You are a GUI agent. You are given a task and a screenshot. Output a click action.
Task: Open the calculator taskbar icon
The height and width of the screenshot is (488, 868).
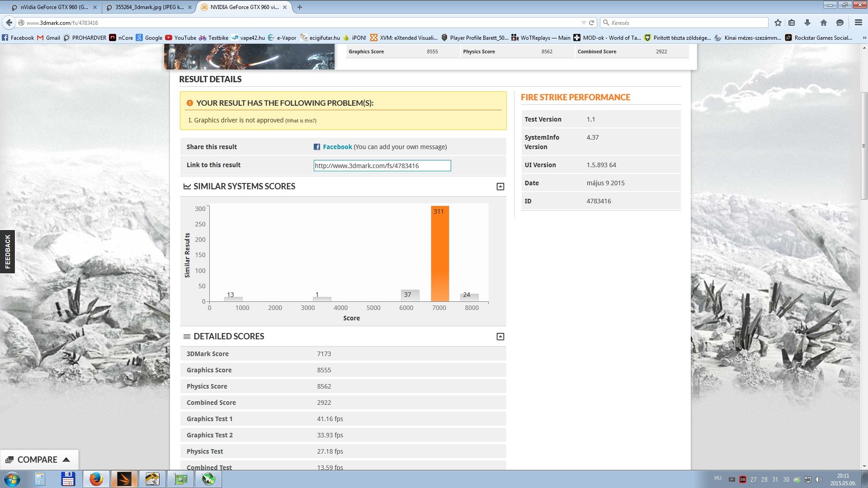pyautogui.click(x=40, y=479)
